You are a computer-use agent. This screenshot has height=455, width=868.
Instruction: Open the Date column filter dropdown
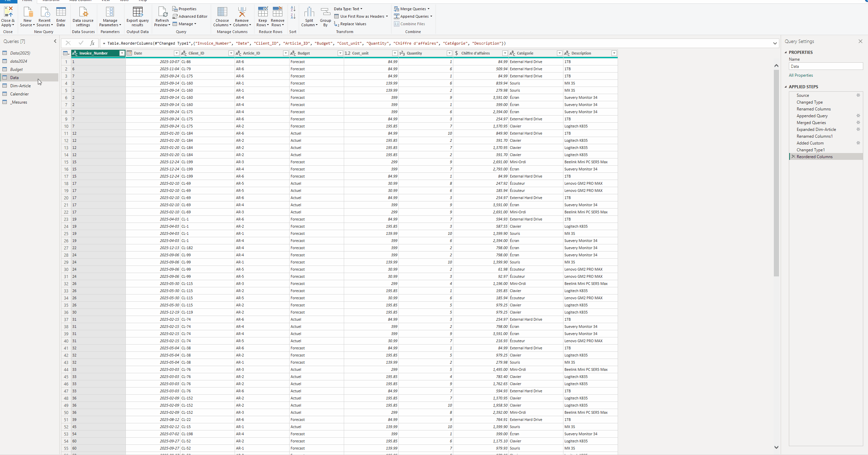point(176,53)
